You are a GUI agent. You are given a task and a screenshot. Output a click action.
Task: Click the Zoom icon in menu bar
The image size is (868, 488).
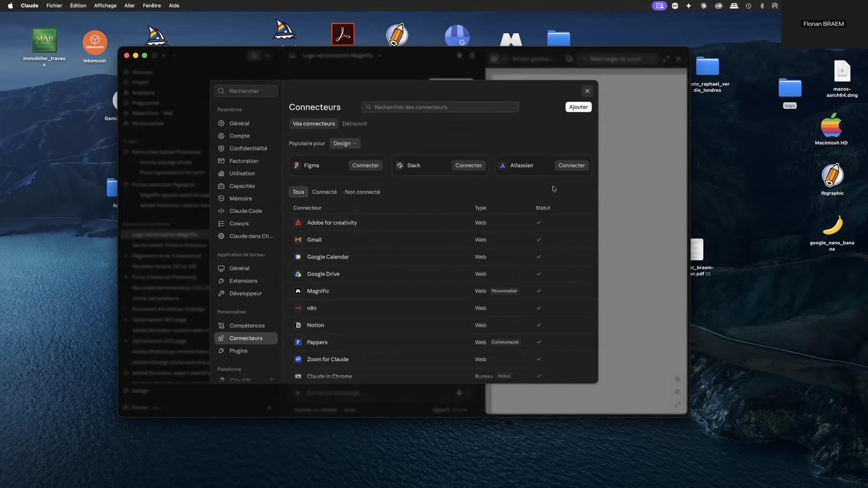[x=675, y=6]
